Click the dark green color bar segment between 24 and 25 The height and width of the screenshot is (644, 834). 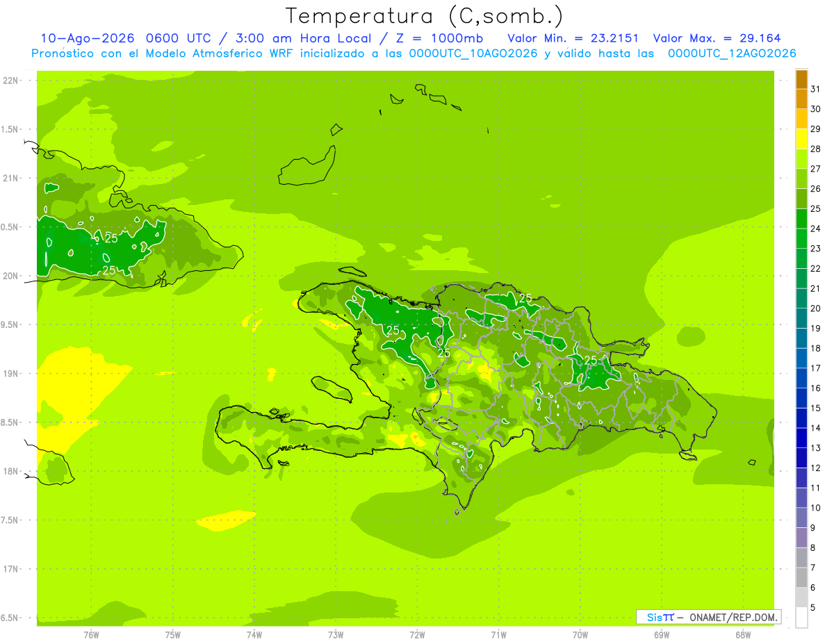(801, 219)
